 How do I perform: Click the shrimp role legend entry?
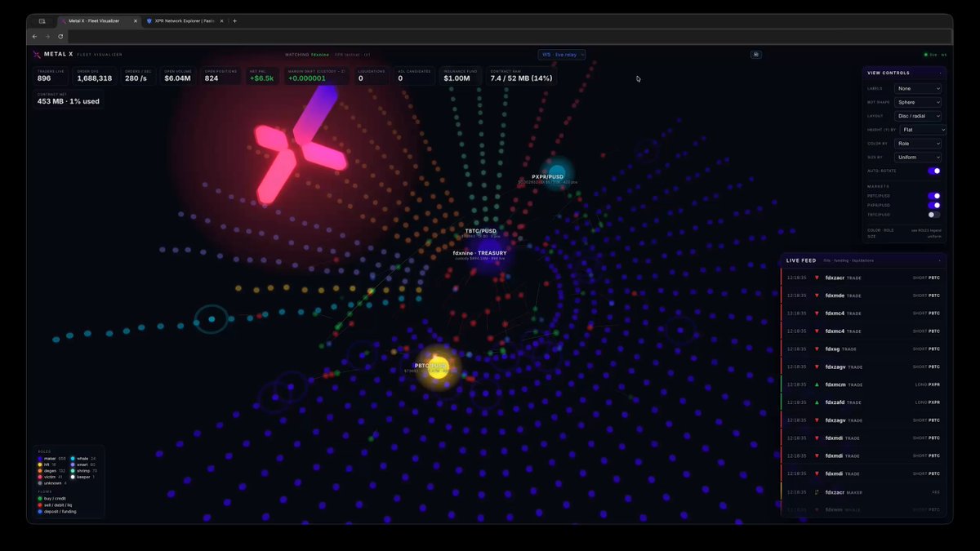point(83,471)
